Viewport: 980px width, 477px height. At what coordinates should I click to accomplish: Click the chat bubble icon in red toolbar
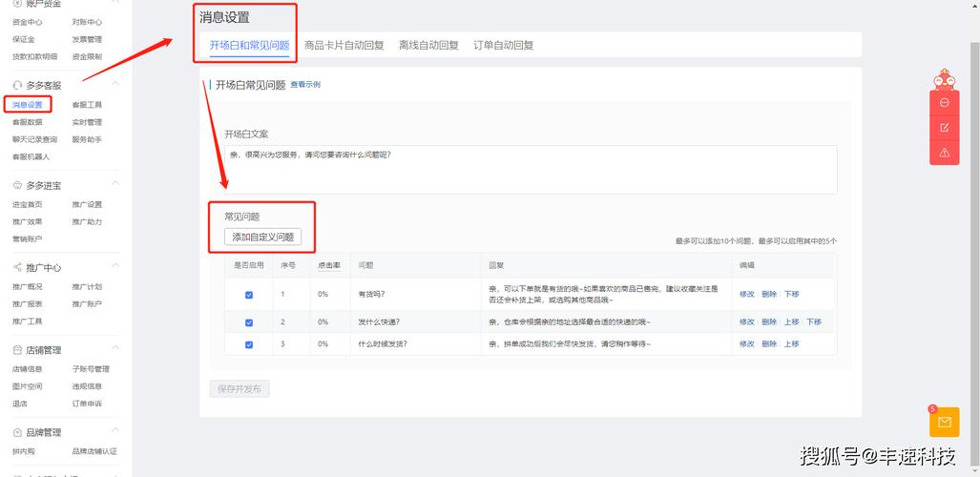945,102
